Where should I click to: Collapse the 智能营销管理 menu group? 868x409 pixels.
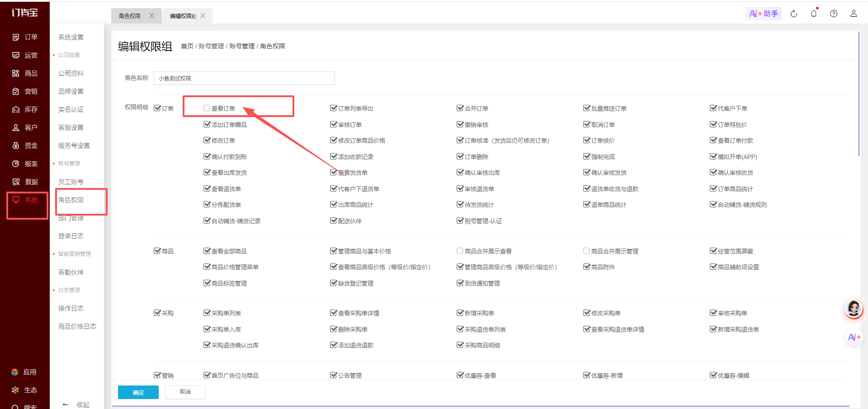coord(74,254)
